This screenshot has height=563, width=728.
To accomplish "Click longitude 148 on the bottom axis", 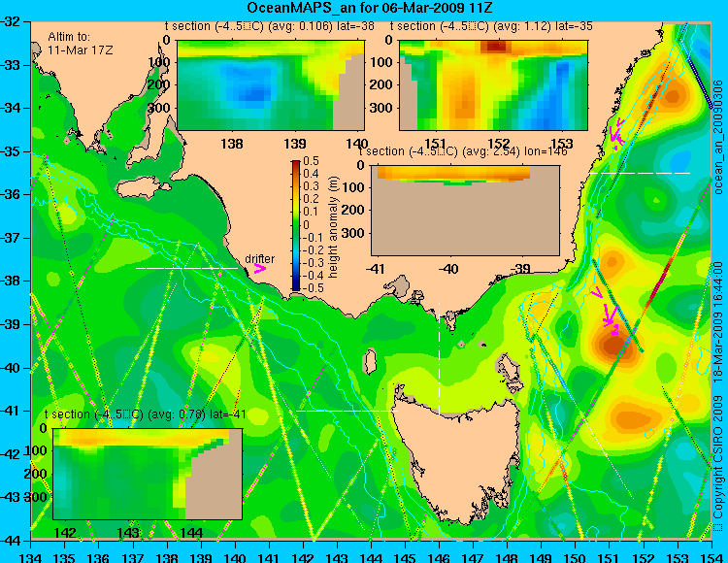I will 507,558.
